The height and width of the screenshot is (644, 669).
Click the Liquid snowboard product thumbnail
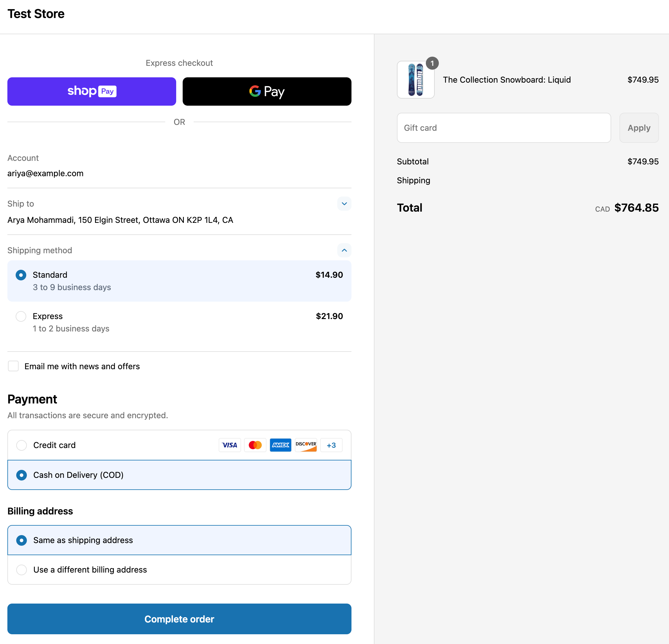[x=416, y=80]
